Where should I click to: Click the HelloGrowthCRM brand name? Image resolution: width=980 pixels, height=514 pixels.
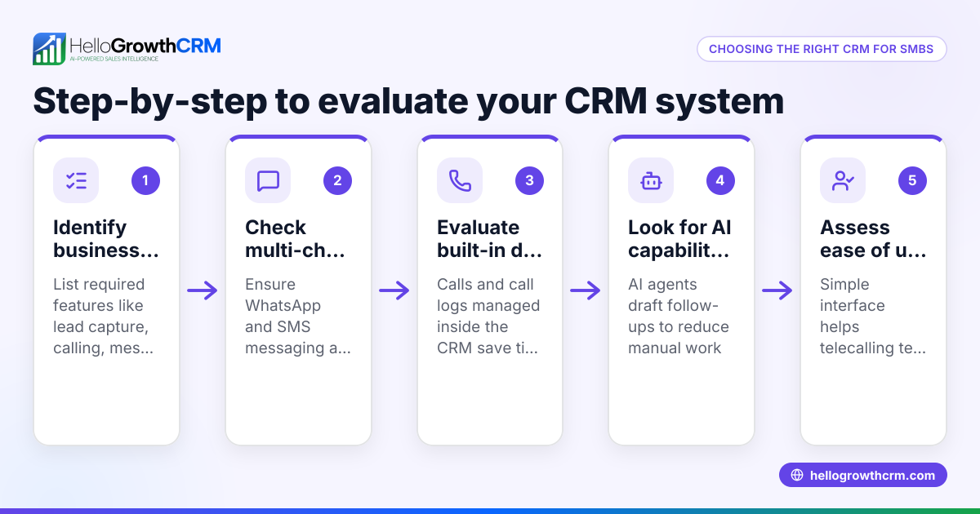click(145, 45)
